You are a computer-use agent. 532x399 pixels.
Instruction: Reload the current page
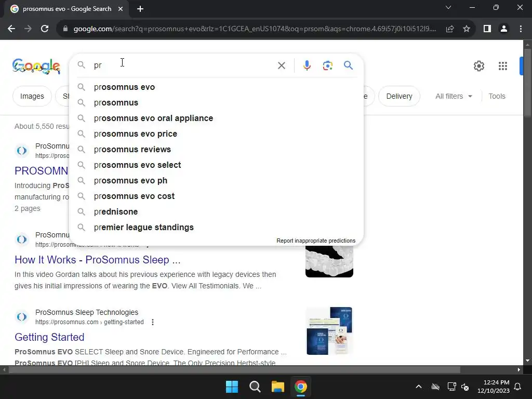pos(45,29)
